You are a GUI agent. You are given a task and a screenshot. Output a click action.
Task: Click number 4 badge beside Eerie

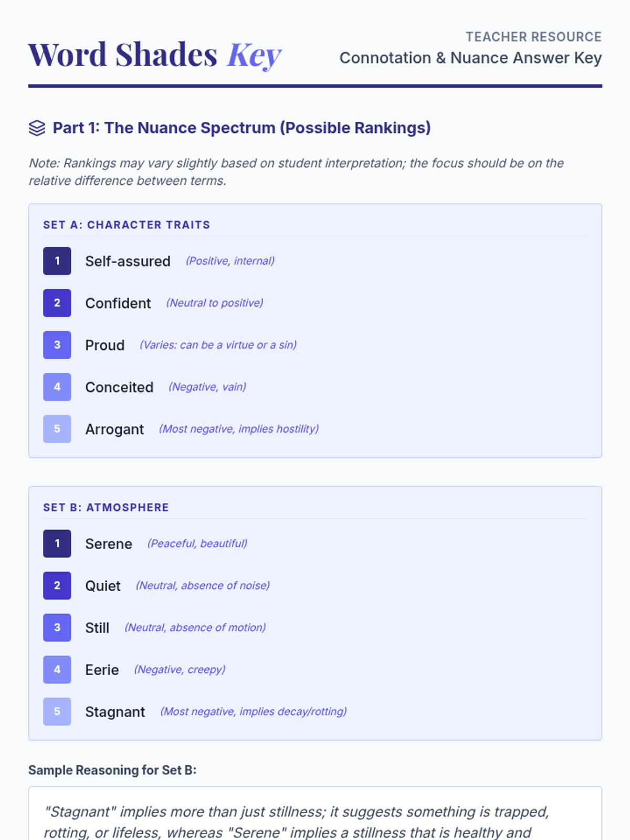[x=57, y=669]
